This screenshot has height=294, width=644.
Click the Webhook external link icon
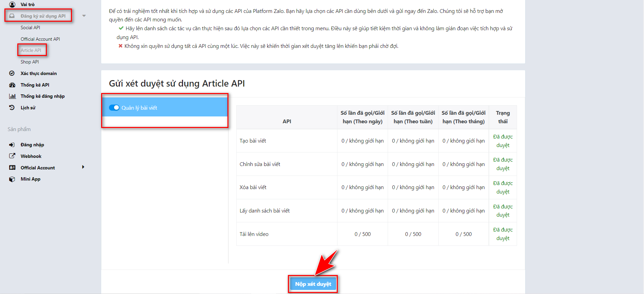click(x=12, y=156)
